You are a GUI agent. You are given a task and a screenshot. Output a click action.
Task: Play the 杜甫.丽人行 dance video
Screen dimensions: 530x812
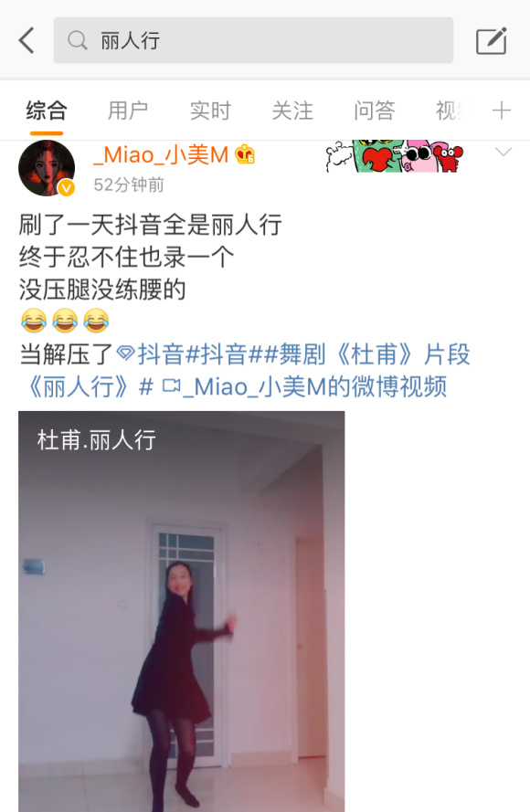181,611
